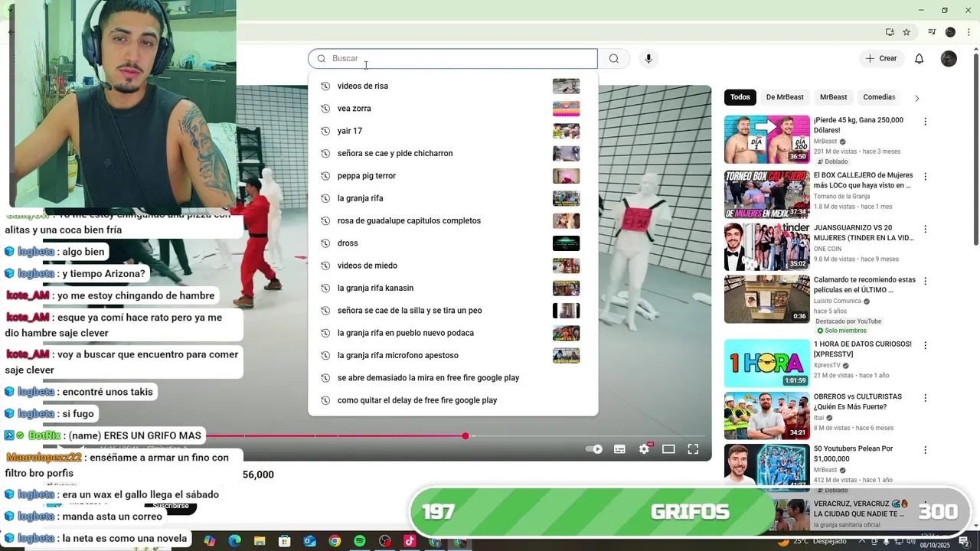
Task: Open the Calamardo video thumbnail
Action: point(766,298)
